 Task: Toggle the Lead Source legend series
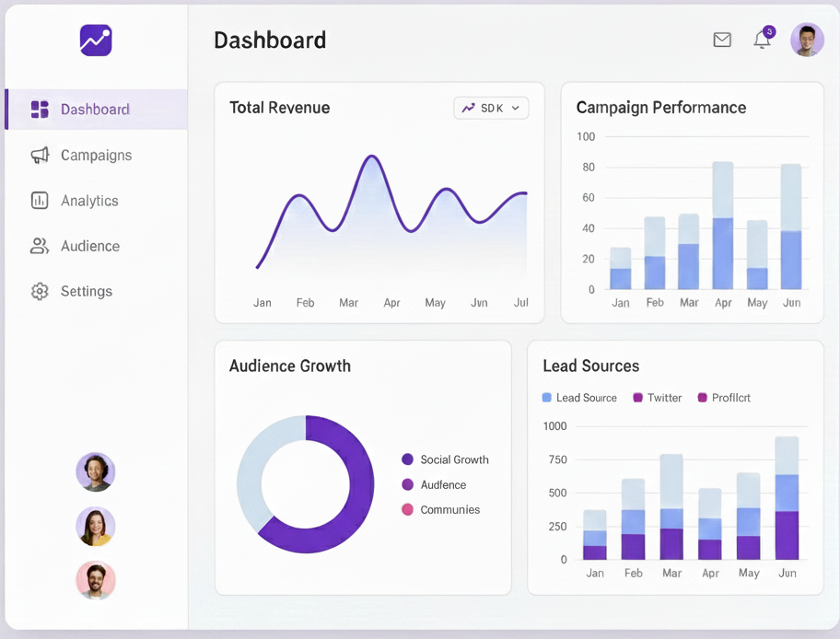pos(579,398)
